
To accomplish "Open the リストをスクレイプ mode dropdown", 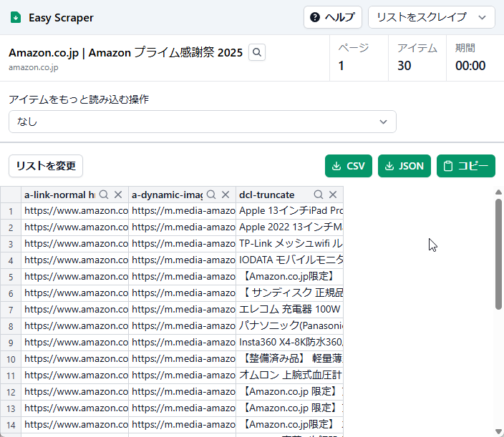I will (x=432, y=17).
